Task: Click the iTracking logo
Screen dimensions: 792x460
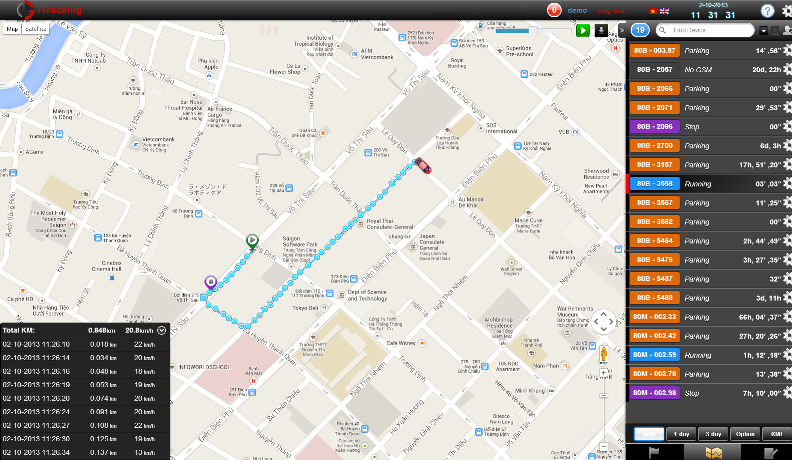Action: [x=50, y=10]
